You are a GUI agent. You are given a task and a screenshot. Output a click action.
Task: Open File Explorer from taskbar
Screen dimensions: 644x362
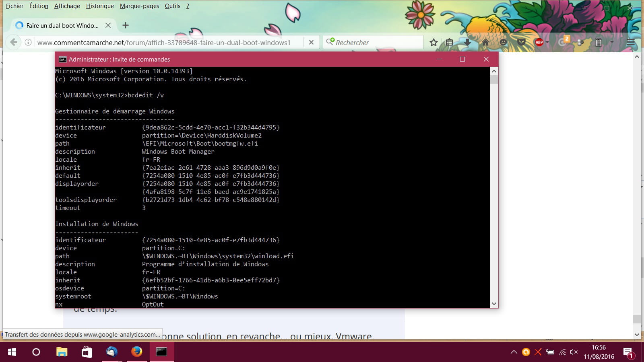[62, 352]
